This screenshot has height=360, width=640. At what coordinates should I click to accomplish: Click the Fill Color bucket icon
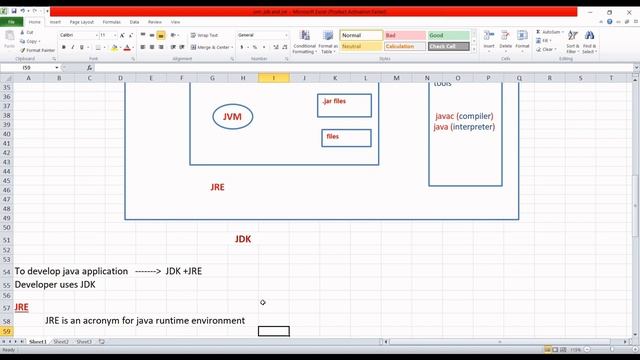tap(114, 48)
